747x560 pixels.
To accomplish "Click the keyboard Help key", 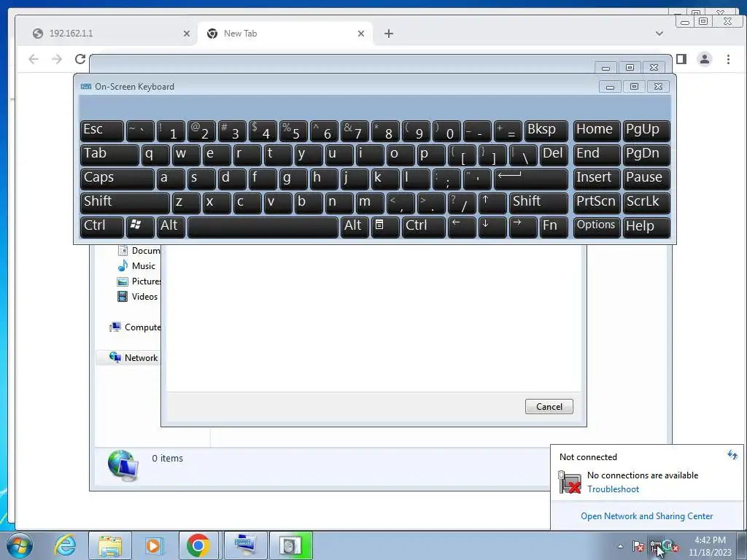I will [646, 227].
